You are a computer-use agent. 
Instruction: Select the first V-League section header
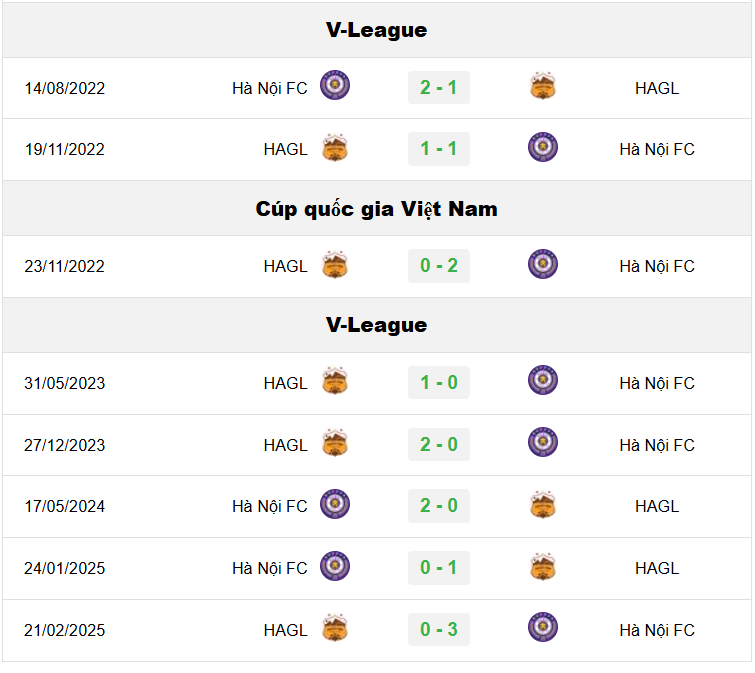pyautogui.click(x=377, y=30)
